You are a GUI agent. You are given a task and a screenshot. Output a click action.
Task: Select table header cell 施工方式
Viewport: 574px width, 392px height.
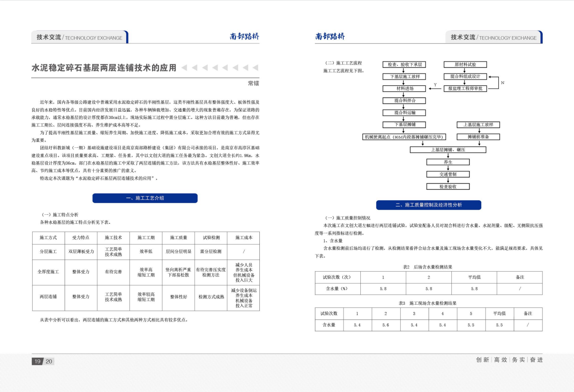click(48, 238)
